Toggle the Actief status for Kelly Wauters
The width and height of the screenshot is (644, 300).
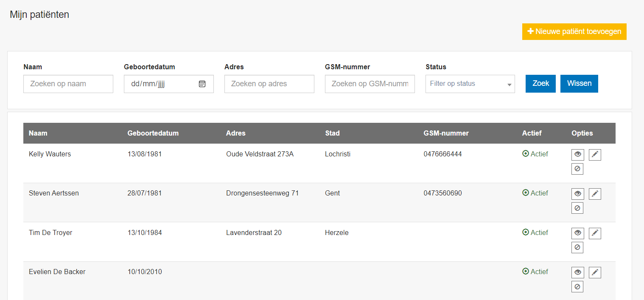[x=535, y=154]
